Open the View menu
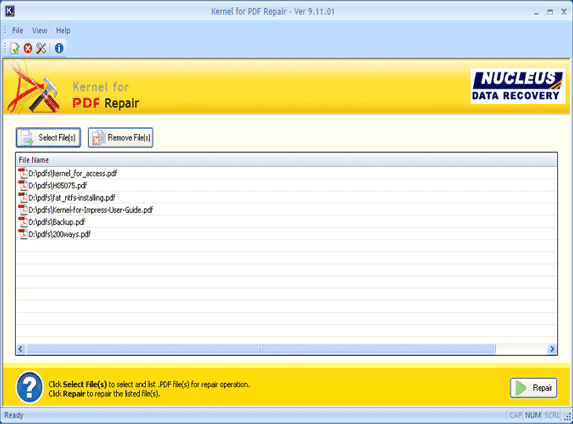573x424 pixels. 39,31
